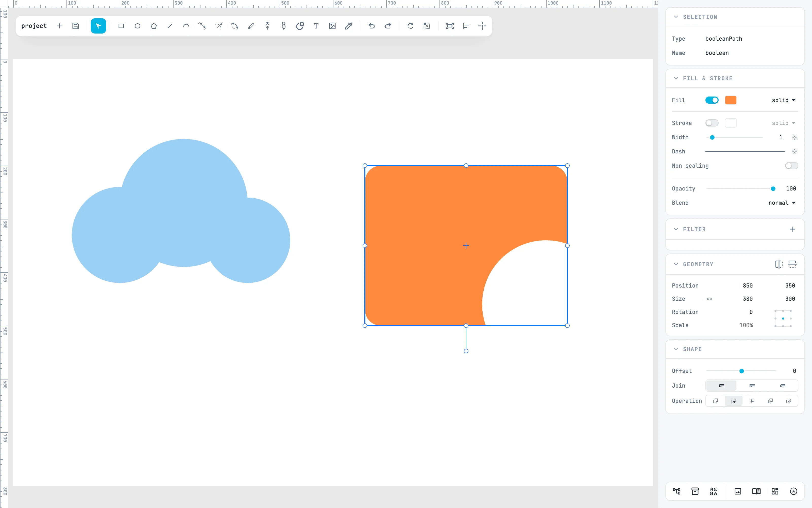Open the layers tree panel icon
Viewport: 812px width, 508px height.
point(676,491)
